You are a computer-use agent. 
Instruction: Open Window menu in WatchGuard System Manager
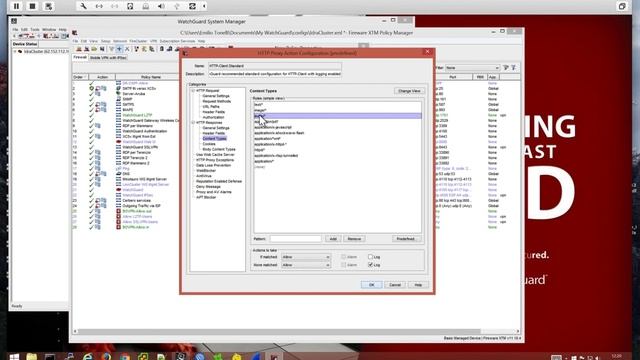[49, 30]
